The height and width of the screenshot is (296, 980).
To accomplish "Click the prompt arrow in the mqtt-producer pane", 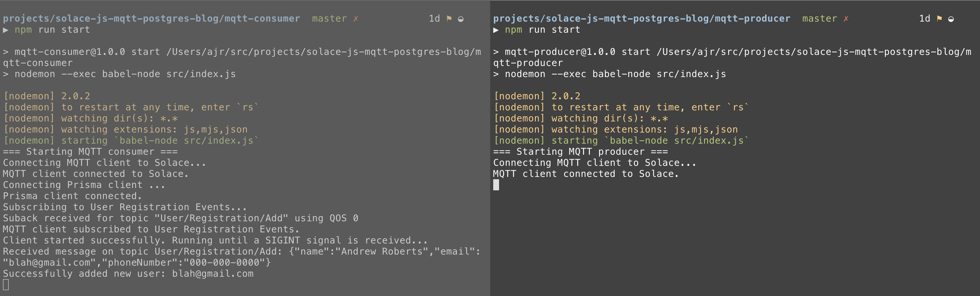I will [496, 30].
